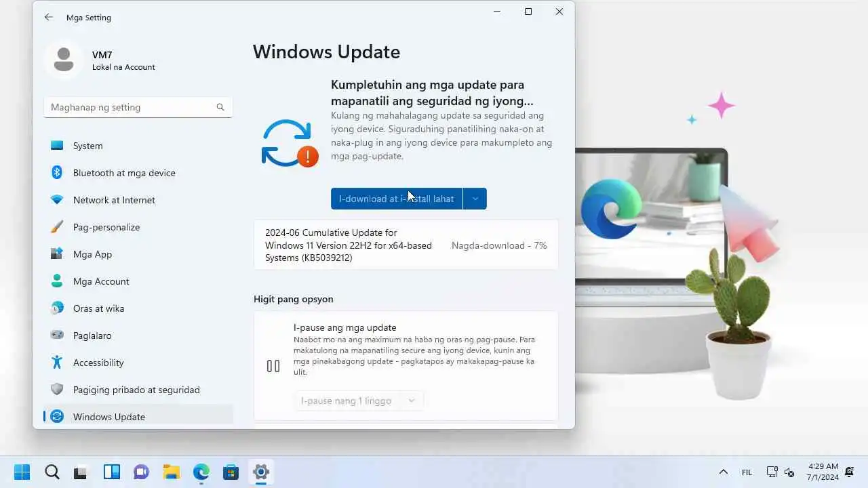Open taskbar Search
The width and height of the screenshot is (868, 488).
point(52,472)
